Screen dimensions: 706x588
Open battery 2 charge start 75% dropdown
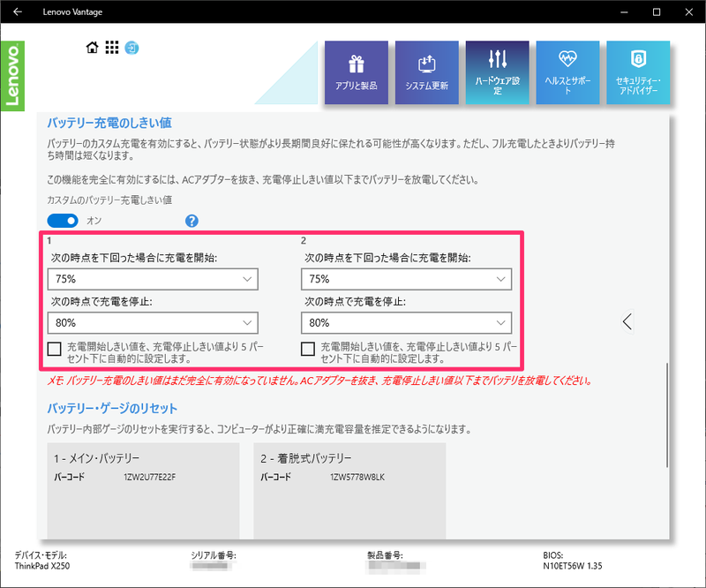[406, 279]
